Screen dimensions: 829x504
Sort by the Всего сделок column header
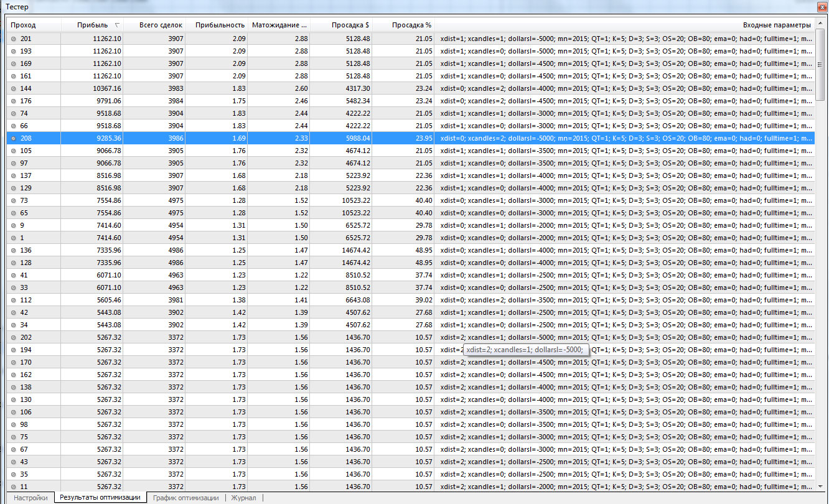pyautogui.click(x=154, y=25)
